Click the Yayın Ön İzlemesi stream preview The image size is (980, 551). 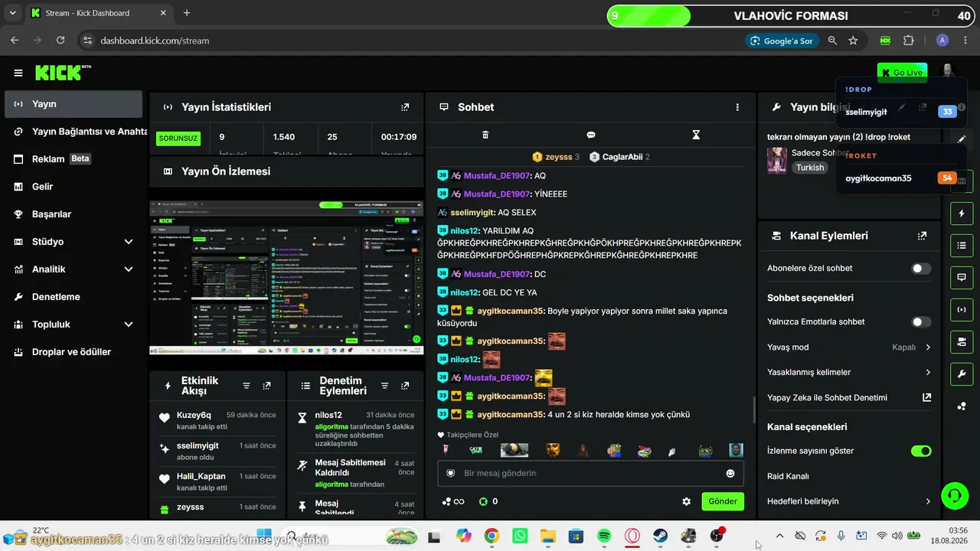pos(286,278)
